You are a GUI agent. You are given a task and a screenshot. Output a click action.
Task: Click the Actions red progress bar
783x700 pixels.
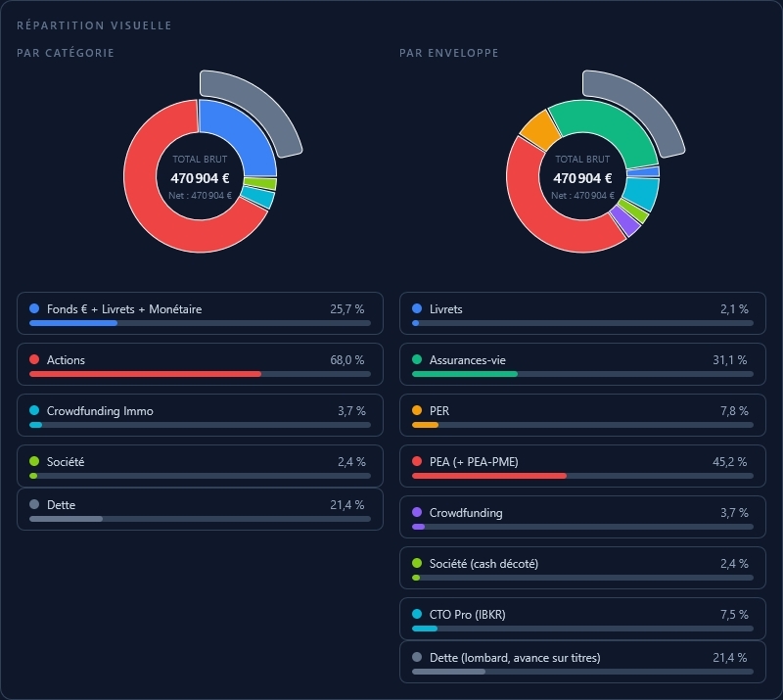pos(145,374)
